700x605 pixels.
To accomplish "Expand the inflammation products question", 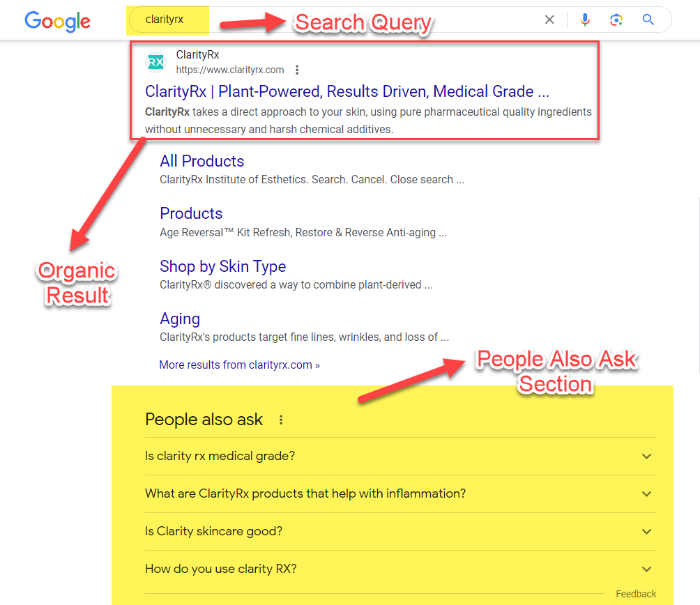I will [x=400, y=493].
